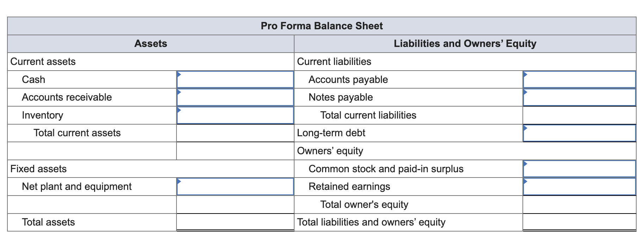Image resolution: width=644 pixels, height=252 pixels.
Task: Click the Liabilities and Owners' Equity header
Action: 465,44
